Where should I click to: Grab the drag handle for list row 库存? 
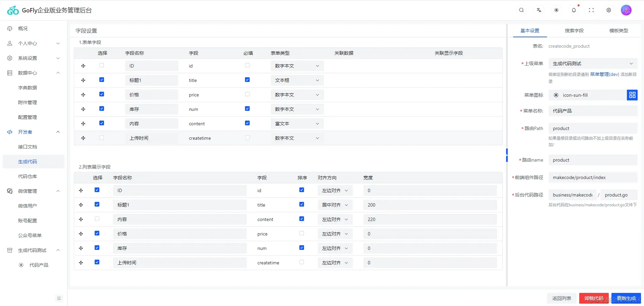coord(81,248)
